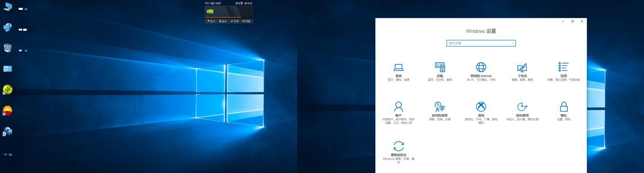Click the orange usage bar in 360 U盘 widget

click(x=223, y=17)
